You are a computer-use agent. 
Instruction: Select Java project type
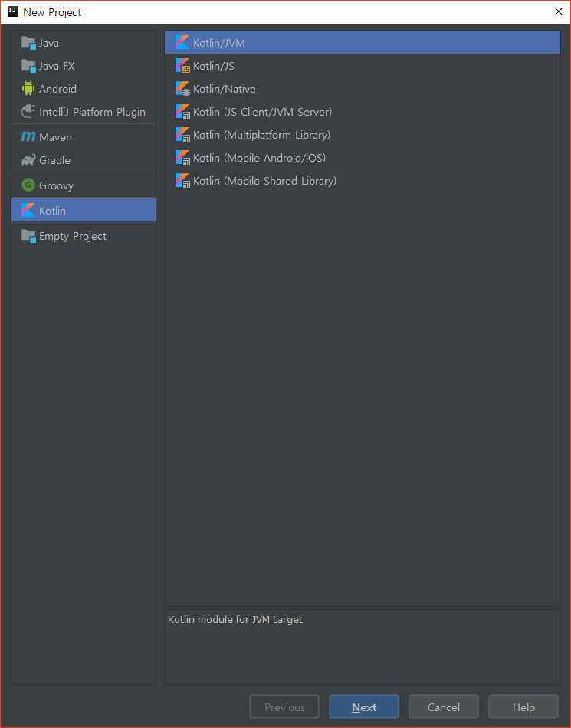coord(83,43)
